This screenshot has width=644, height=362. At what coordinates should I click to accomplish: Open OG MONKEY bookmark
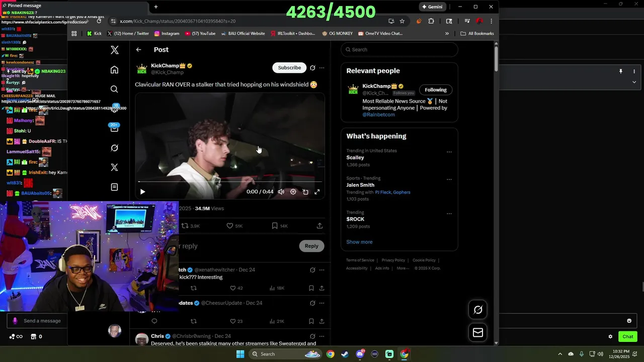pyautogui.click(x=338, y=34)
